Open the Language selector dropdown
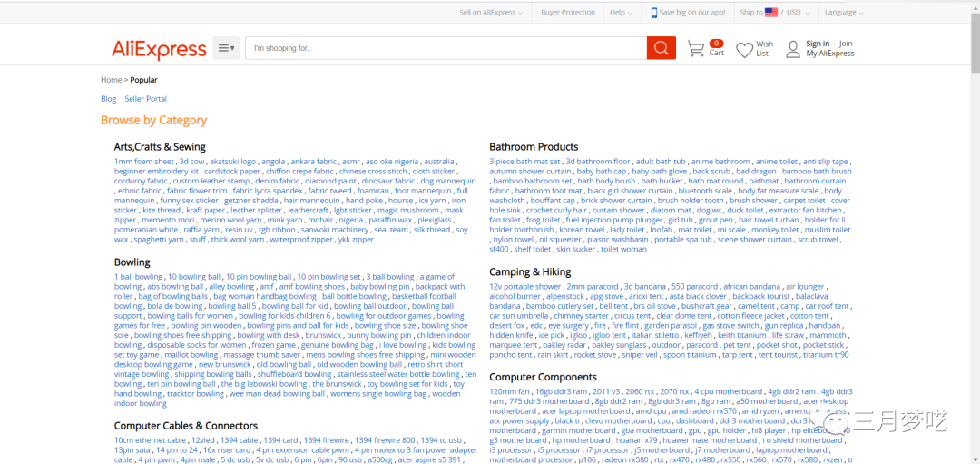Screen dimensions: 980x464 pyautogui.click(x=844, y=13)
